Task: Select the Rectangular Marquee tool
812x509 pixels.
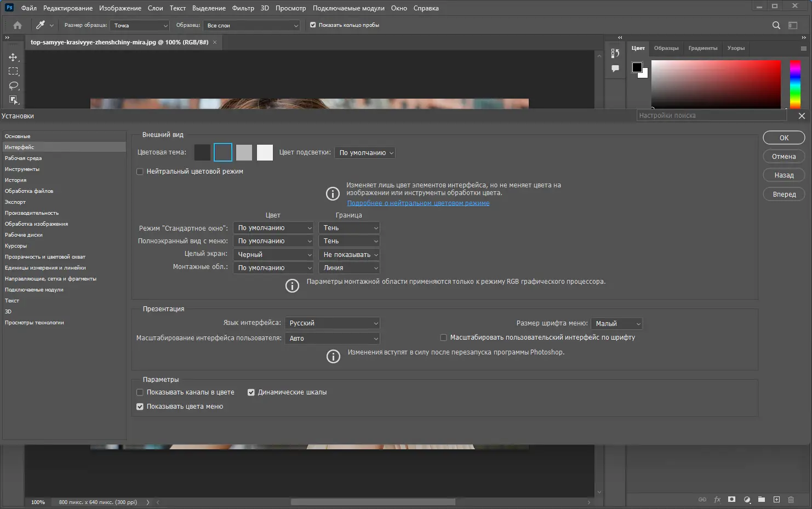Action: coord(13,71)
